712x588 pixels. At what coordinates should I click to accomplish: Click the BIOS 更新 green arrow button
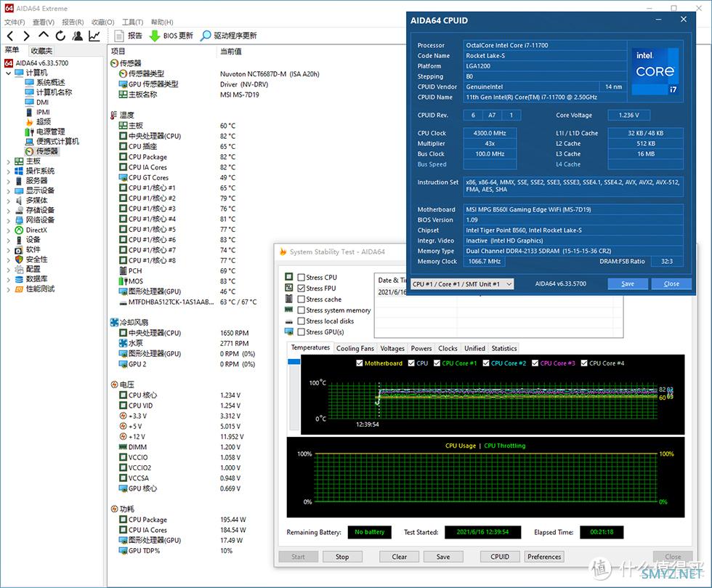click(x=171, y=36)
